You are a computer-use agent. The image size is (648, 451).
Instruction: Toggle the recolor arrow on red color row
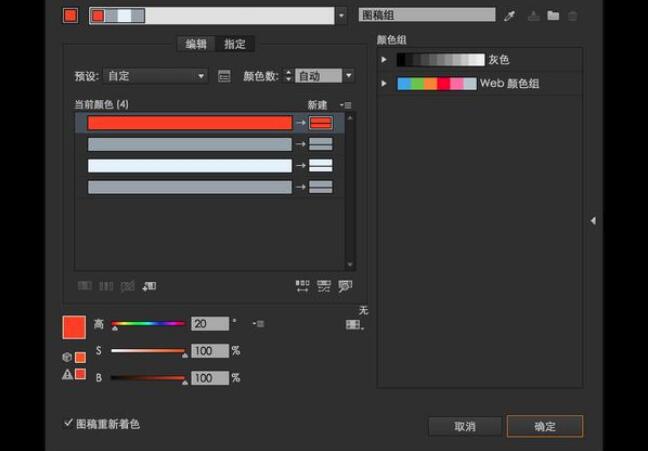coord(300,123)
